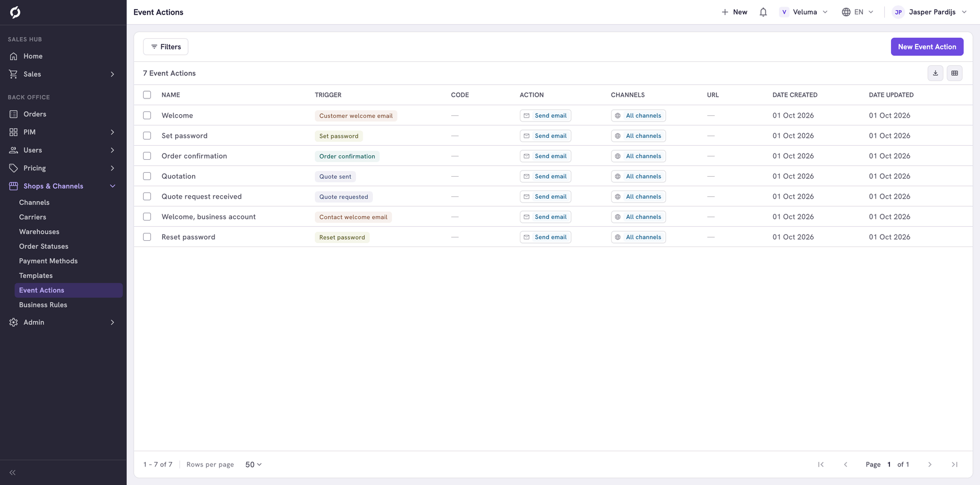Go to the next page arrow
This screenshot has width=980, height=485.
click(x=930, y=465)
